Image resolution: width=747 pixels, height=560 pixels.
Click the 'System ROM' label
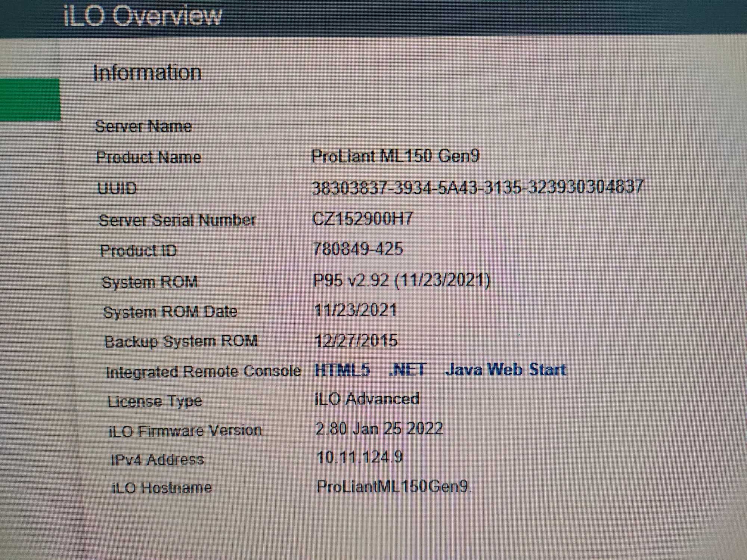pyautogui.click(x=150, y=282)
